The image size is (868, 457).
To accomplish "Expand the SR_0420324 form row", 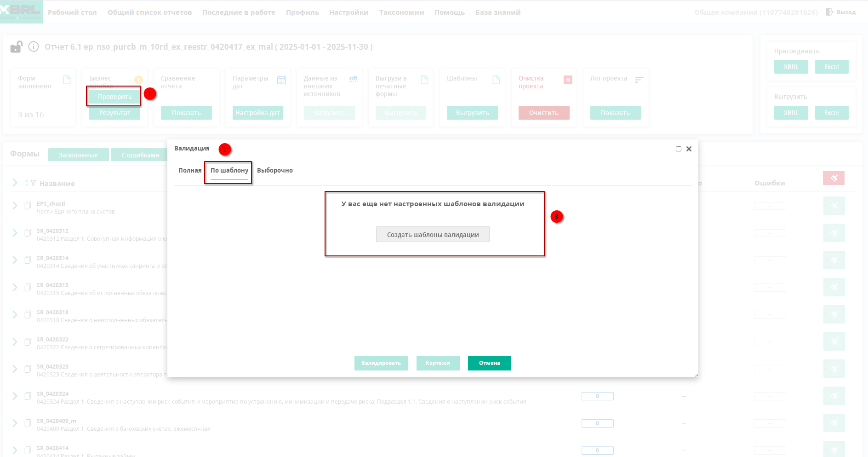I will pos(15,396).
